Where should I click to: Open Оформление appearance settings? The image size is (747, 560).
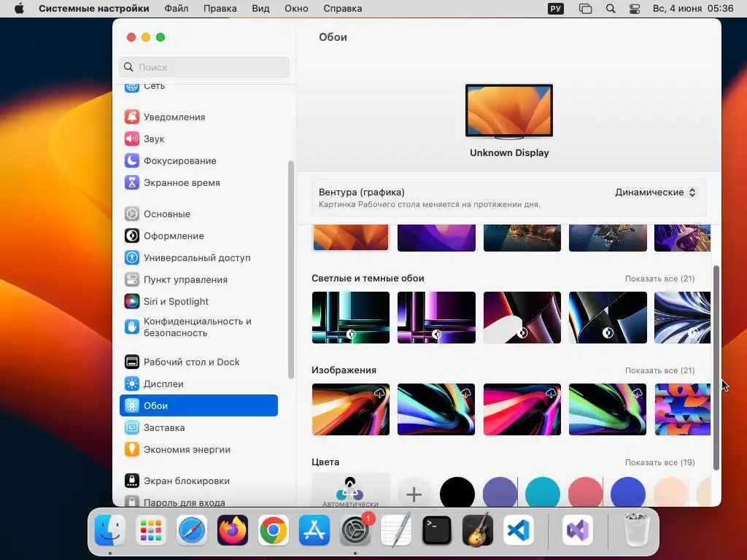[x=198, y=236]
